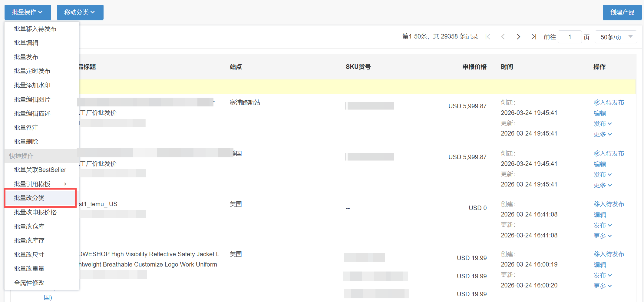This screenshot has width=644, height=302.
Task: Click the previous page arrow icon
Action: point(503,37)
